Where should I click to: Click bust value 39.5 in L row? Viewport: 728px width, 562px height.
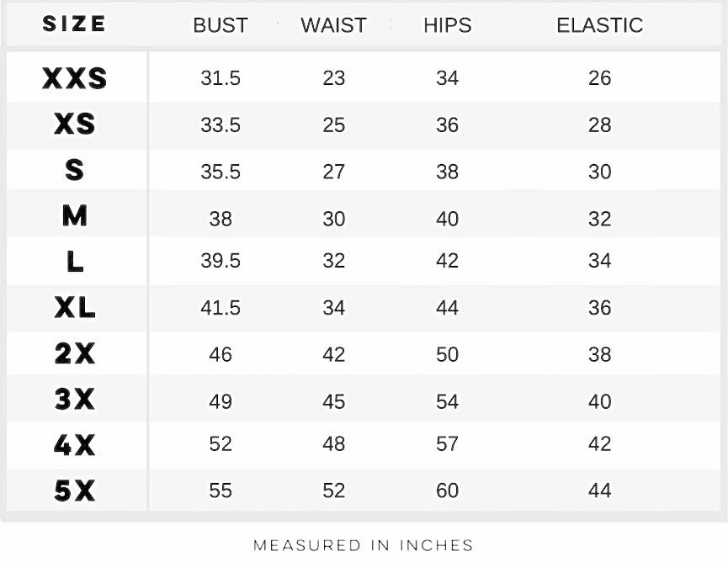pyautogui.click(x=221, y=261)
